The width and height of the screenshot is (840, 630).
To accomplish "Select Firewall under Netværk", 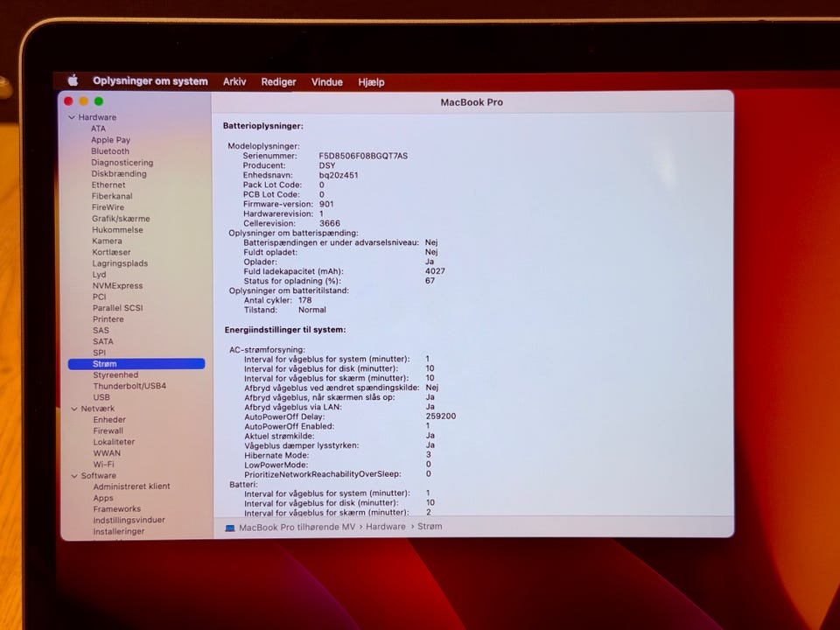I will click(x=108, y=431).
